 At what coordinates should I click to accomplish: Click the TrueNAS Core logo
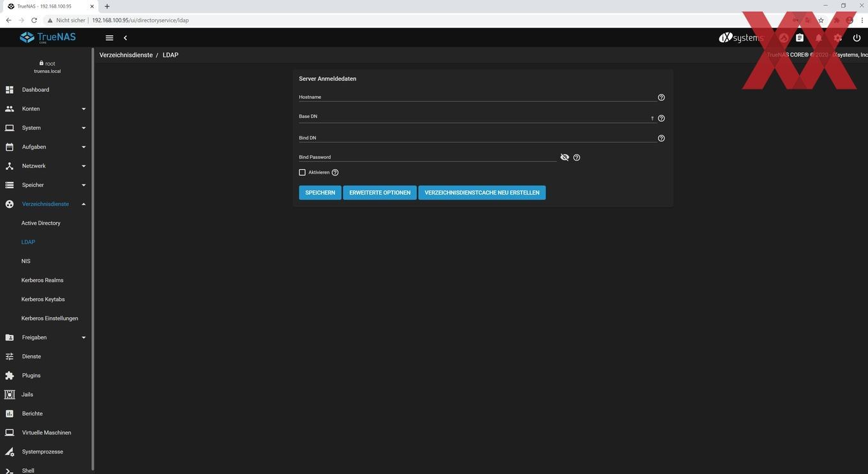coord(48,38)
